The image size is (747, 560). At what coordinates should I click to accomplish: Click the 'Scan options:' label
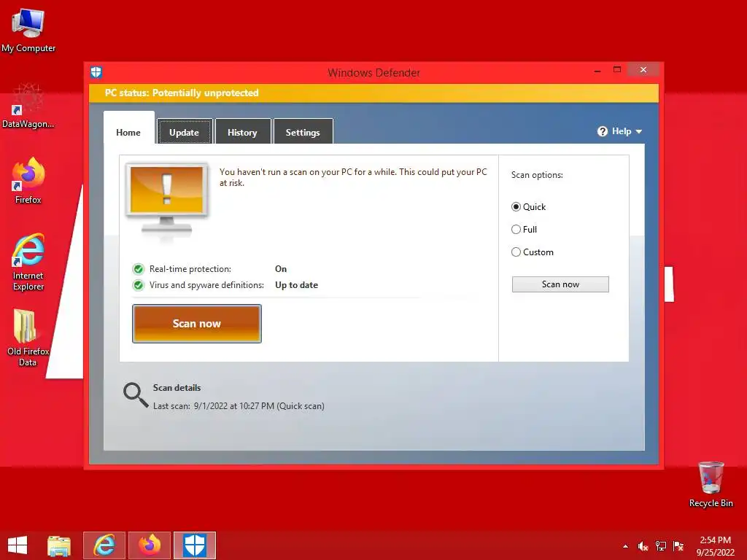[537, 175]
